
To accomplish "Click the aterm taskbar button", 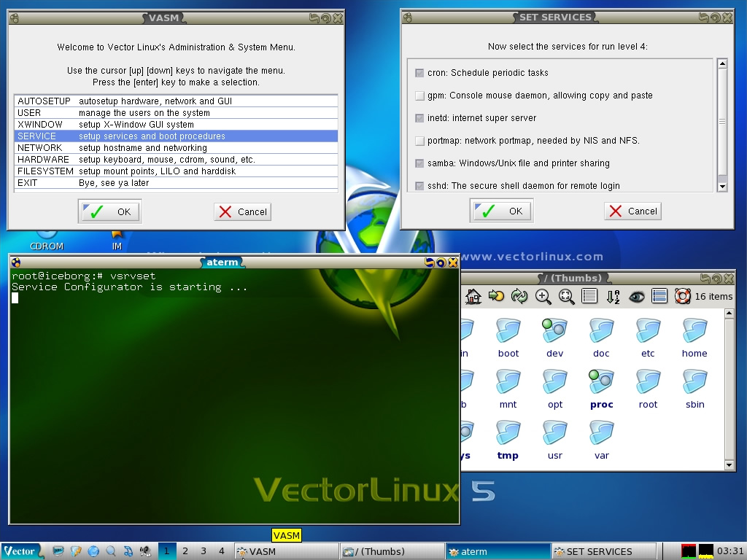I will click(x=498, y=552).
